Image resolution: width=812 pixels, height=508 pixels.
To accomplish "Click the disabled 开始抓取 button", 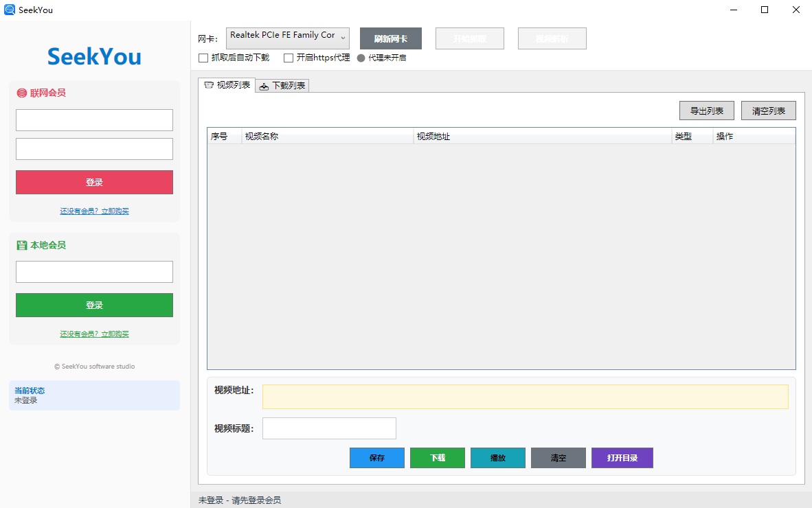I will [470, 39].
